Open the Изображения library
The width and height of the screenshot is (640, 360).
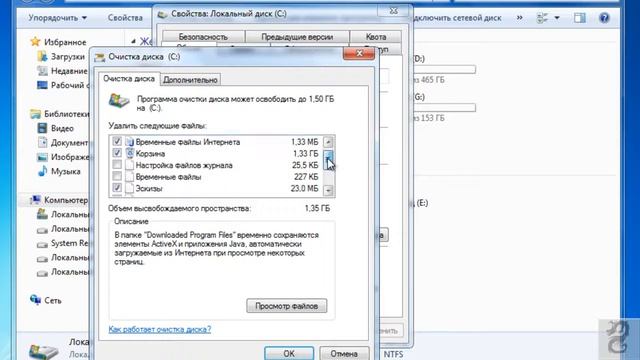(69, 157)
